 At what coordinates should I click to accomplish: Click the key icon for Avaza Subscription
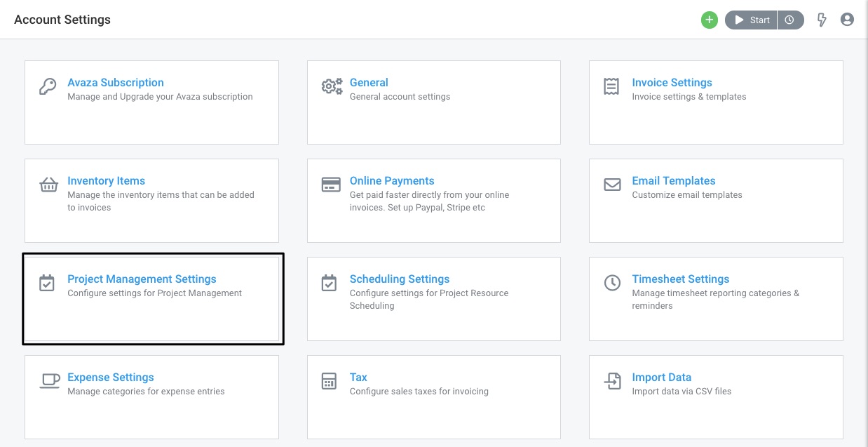tap(48, 86)
